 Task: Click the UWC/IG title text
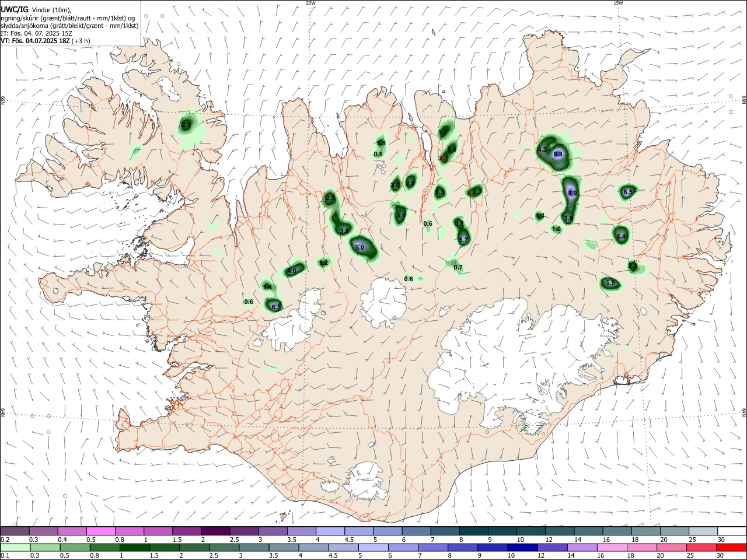(x=14, y=9)
